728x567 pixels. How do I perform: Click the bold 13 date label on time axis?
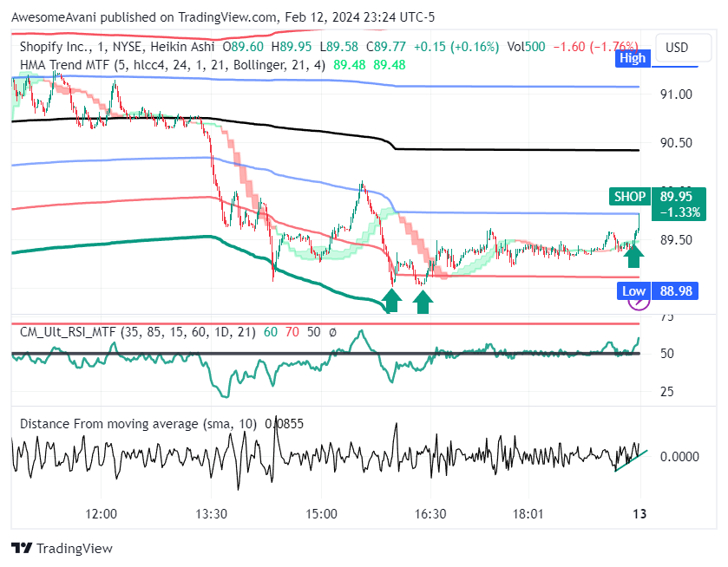click(639, 513)
